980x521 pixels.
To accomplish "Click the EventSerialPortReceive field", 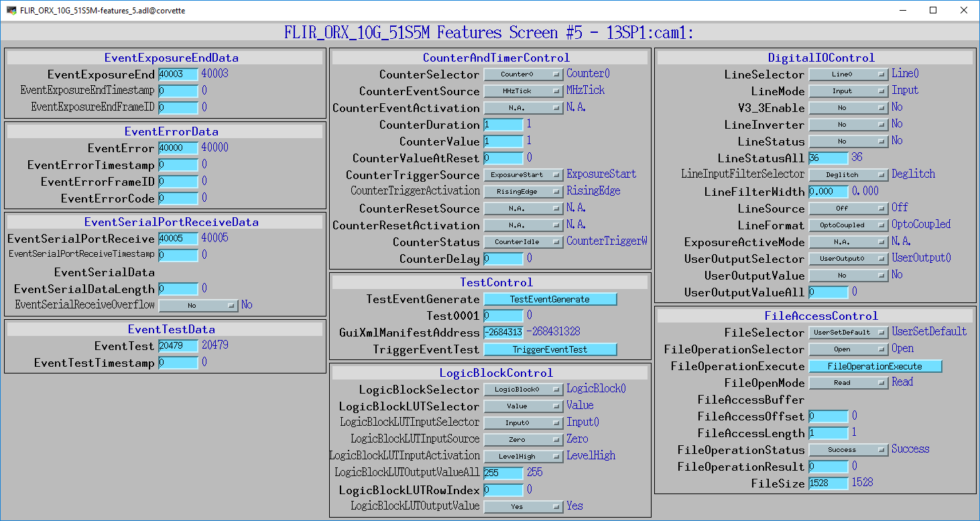I will click(178, 239).
